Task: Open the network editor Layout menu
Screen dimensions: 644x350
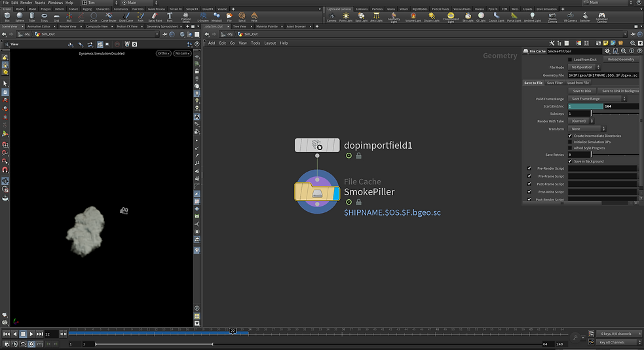Action: (270, 43)
